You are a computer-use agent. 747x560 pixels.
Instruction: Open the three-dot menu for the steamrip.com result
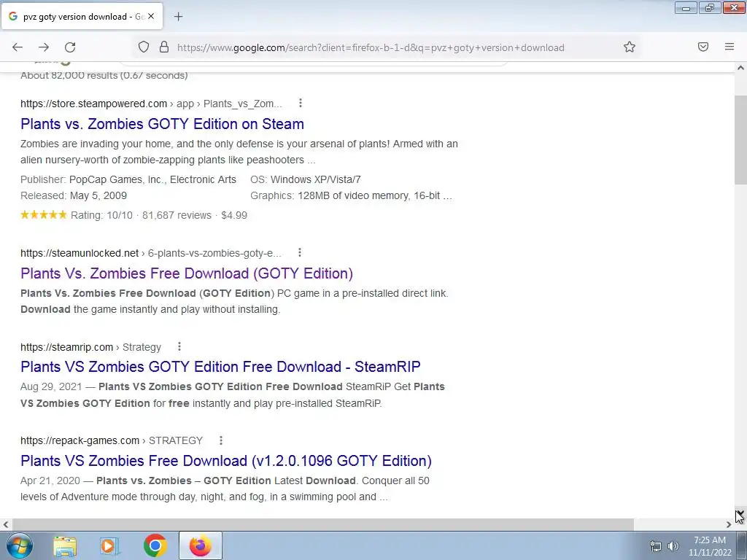(179, 346)
